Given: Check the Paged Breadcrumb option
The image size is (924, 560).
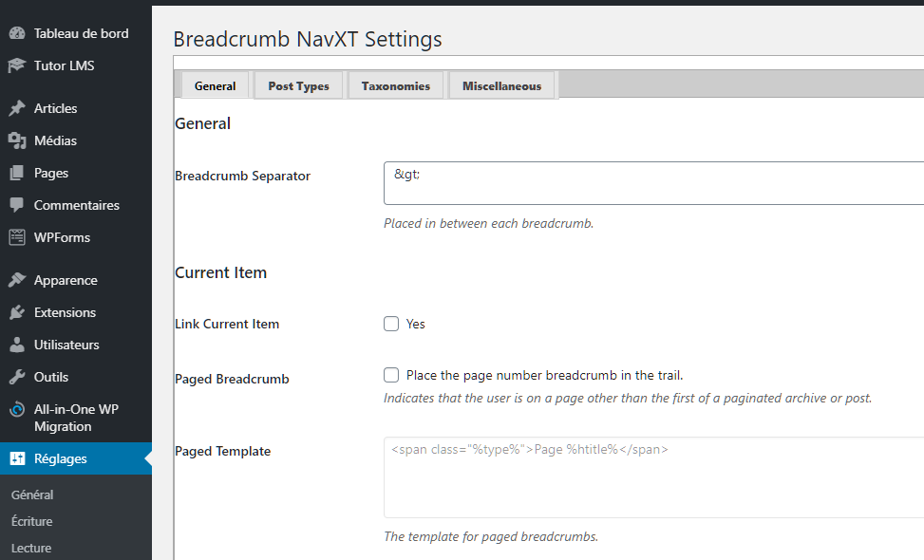Looking at the screenshot, I should [x=391, y=375].
